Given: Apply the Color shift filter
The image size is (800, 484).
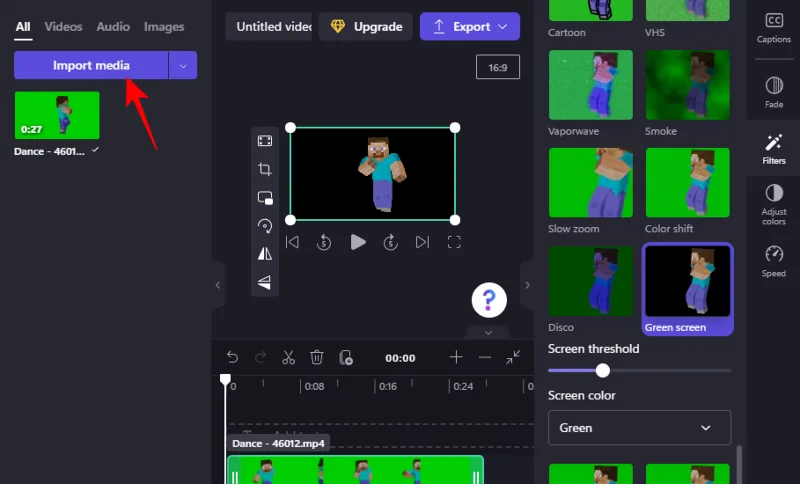Looking at the screenshot, I should click(688, 183).
